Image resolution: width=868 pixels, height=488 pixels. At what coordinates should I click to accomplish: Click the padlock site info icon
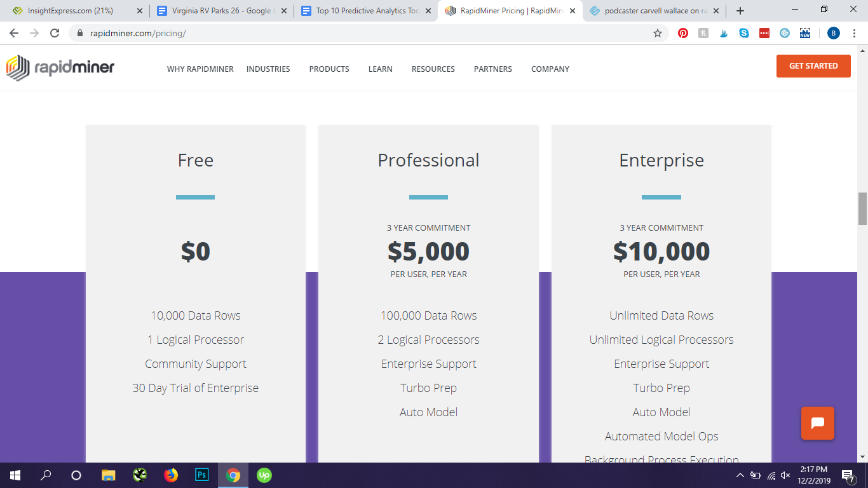pos(80,33)
